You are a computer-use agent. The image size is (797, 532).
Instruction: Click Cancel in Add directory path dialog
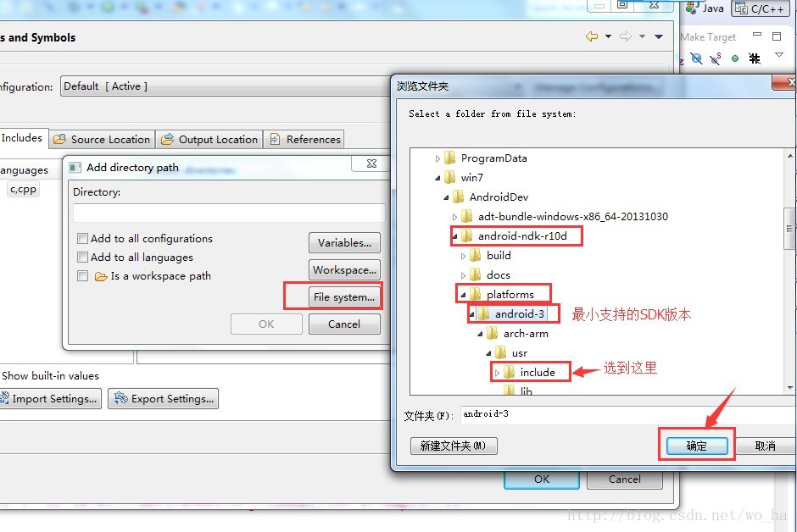click(x=344, y=324)
